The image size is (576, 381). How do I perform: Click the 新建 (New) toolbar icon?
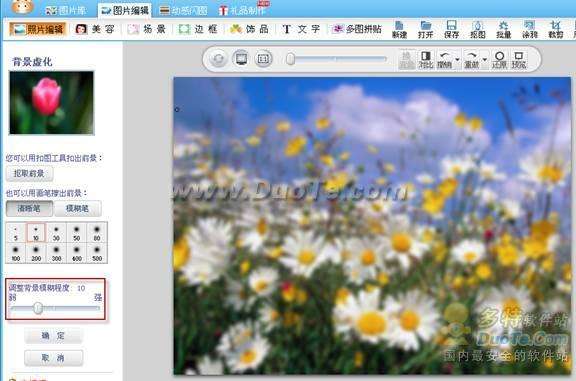399,29
